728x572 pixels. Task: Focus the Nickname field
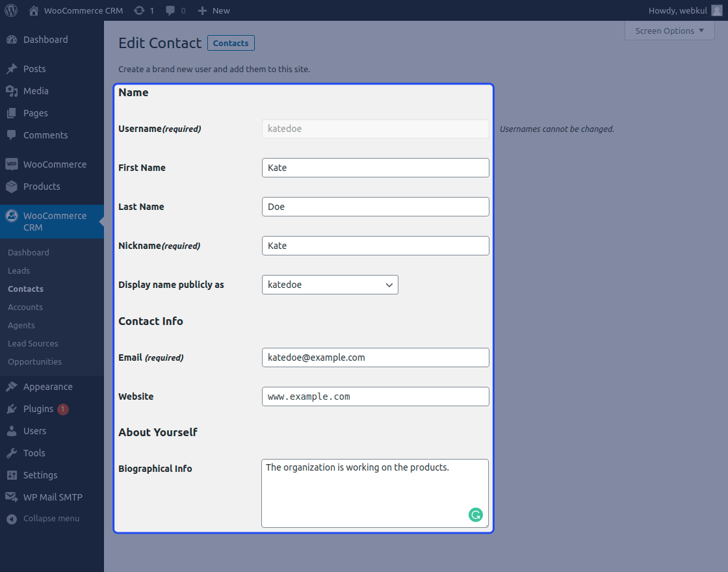[376, 246]
